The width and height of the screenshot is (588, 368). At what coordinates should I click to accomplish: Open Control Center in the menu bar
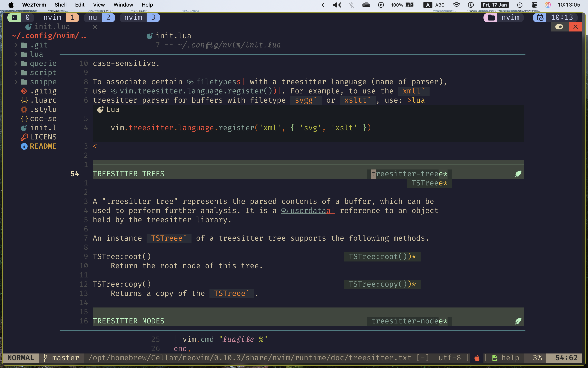pos(534,5)
